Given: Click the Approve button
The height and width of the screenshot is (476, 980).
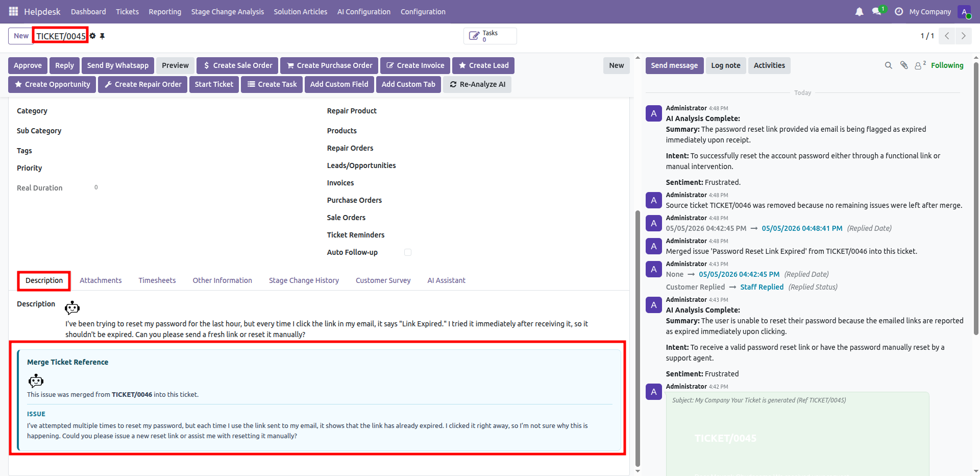Looking at the screenshot, I should pyautogui.click(x=28, y=65).
